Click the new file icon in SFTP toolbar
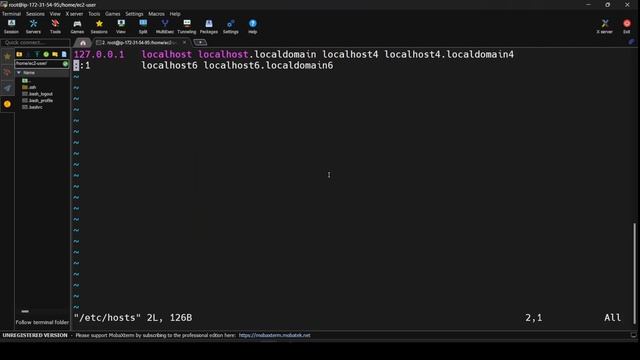Viewport: 640px width, 360px height. coord(64,54)
